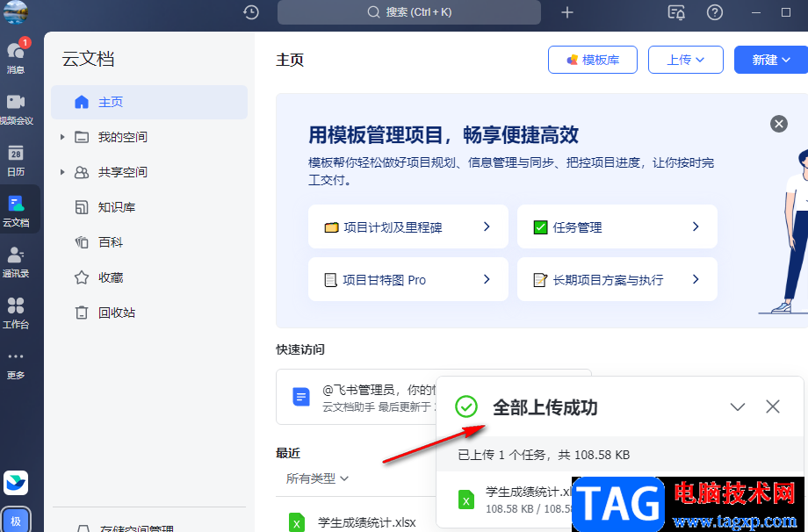Click the 极 badge icon at sidebar bottom
The width and height of the screenshot is (808, 532).
point(16,521)
